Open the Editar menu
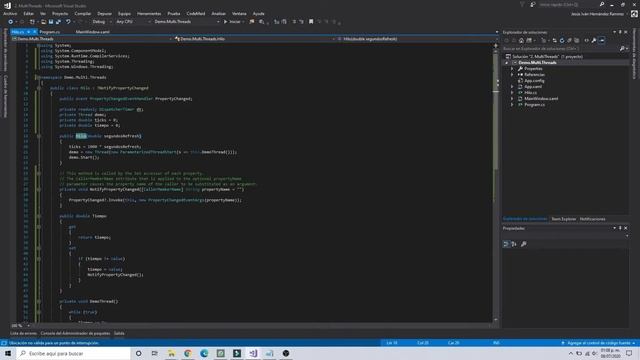 tap(28, 13)
